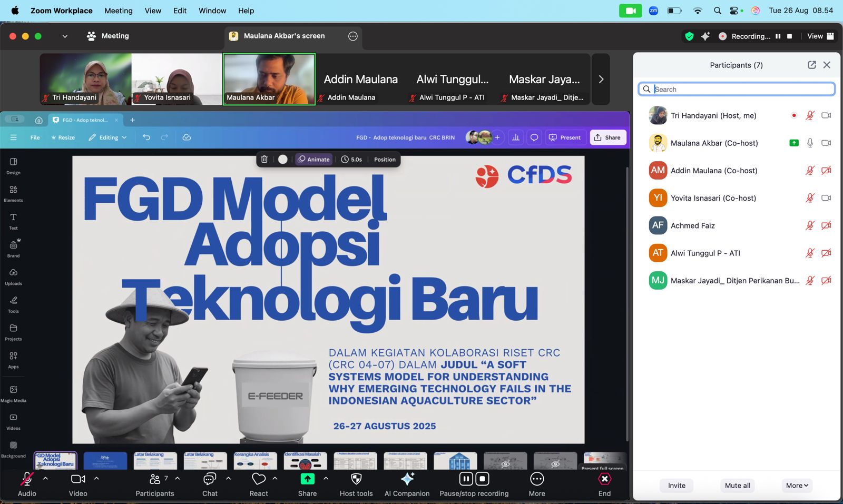Open the Elements panel in Canva

pos(13,193)
